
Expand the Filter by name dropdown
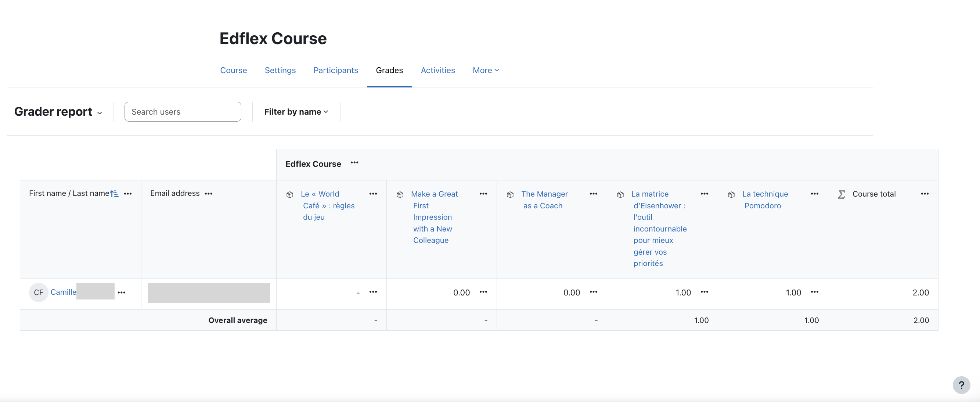click(x=296, y=112)
